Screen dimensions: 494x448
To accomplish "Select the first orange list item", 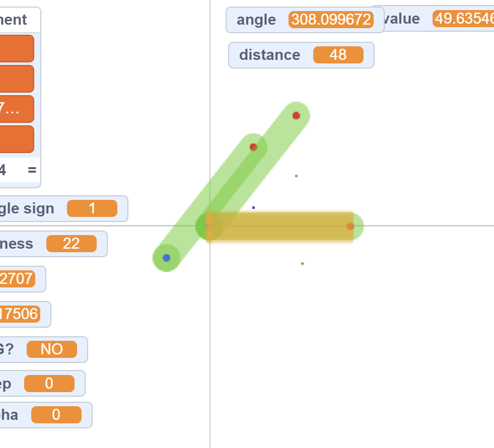I will coord(16,49).
